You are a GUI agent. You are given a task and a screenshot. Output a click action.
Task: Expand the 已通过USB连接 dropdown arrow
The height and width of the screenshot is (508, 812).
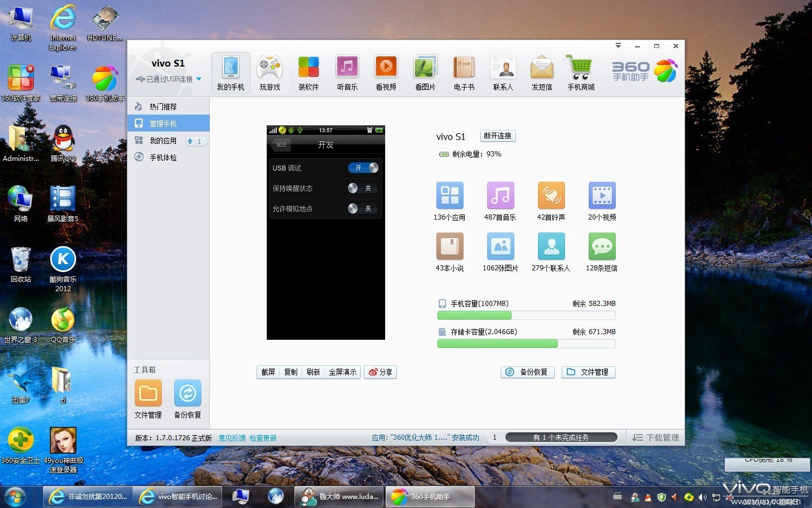point(198,79)
